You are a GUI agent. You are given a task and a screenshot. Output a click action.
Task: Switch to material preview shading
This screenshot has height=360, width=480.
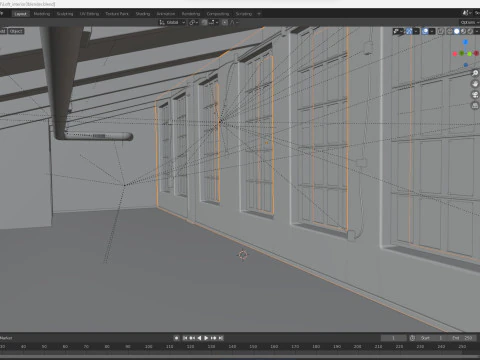[463, 31]
